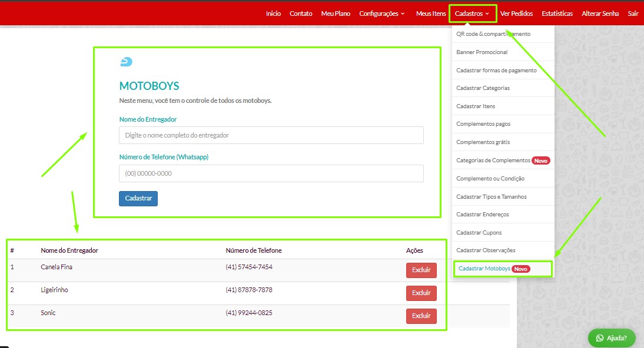Select Cadastrar Motoboys from the dropdown
This screenshot has width=644, height=348.
(484, 269)
